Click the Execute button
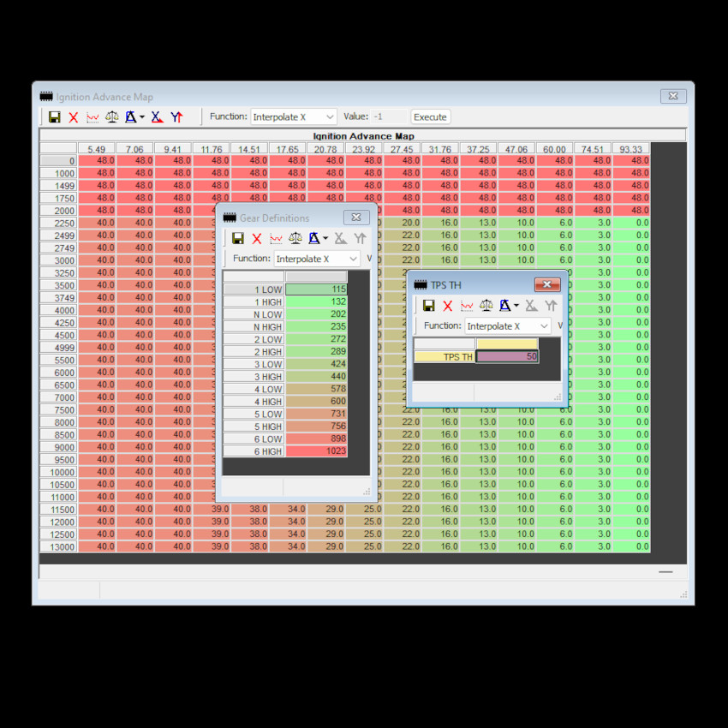Viewport: 728px width, 728px height. 430,117
